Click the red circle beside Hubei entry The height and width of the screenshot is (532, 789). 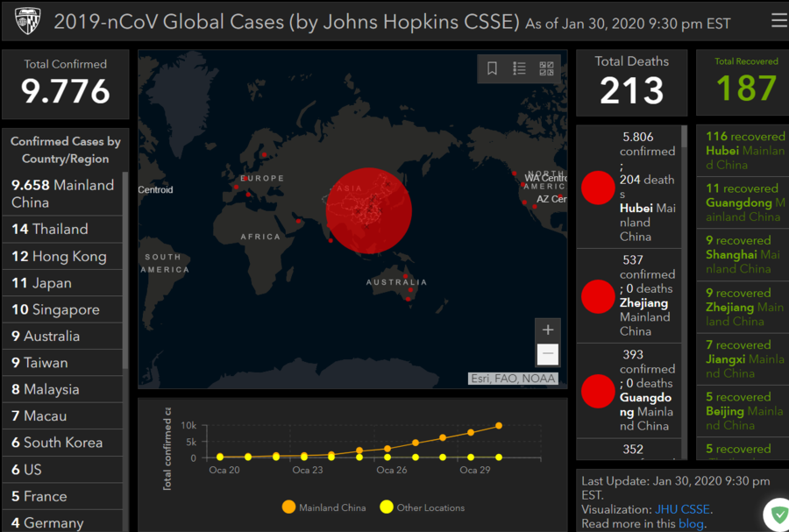[x=598, y=188]
